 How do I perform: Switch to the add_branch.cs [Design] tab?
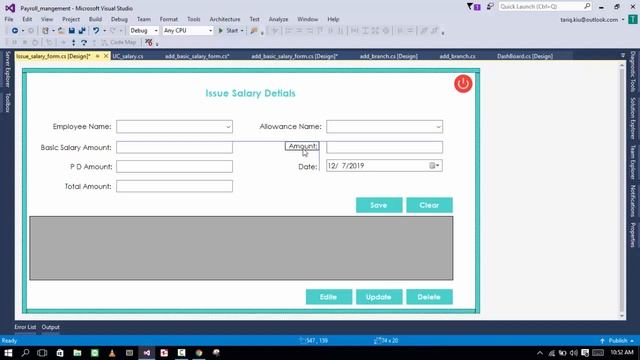[x=389, y=56]
